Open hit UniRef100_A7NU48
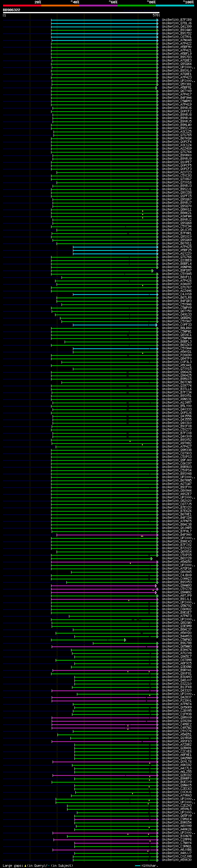The image size is (197, 868). click(x=176, y=40)
